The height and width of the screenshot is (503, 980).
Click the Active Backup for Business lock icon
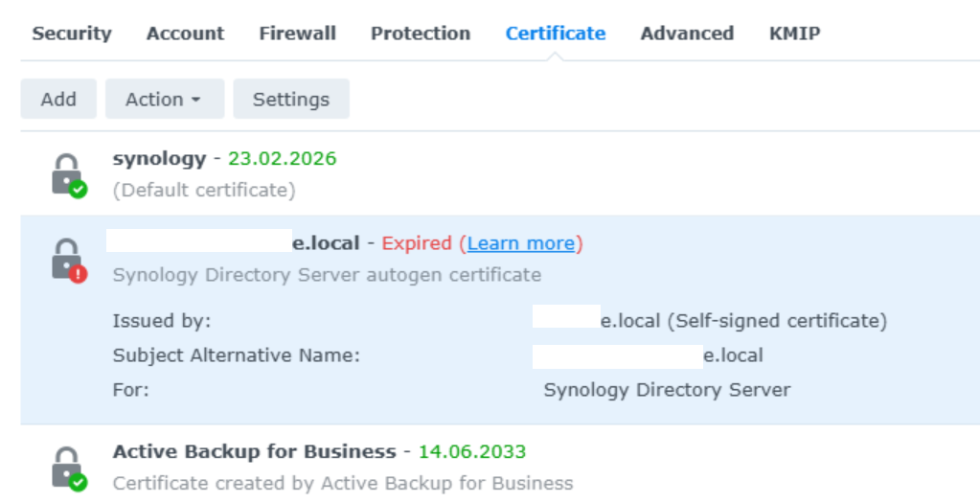click(x=67, y=468)
